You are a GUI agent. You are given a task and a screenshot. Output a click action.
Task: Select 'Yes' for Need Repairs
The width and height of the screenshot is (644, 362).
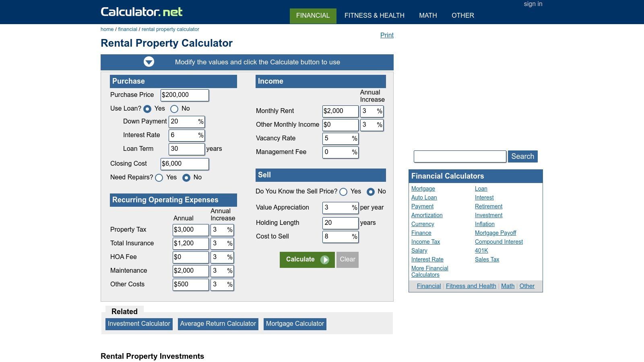(159, 178)
